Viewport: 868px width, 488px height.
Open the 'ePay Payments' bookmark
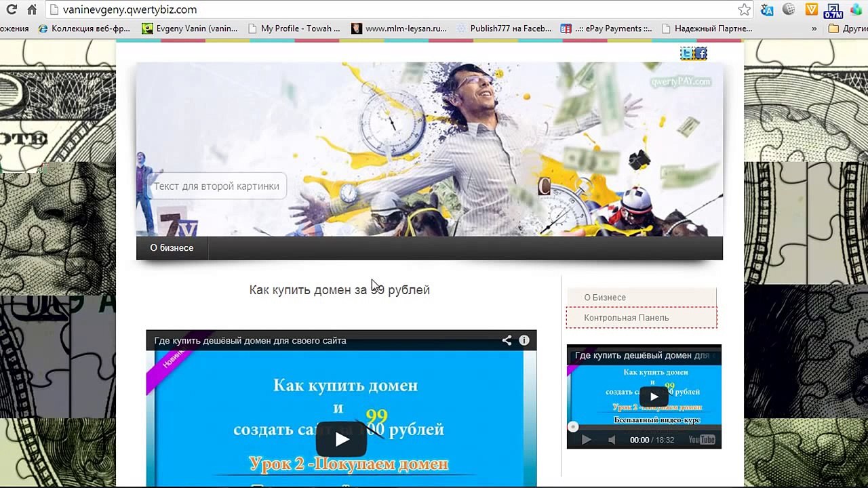pyautogui.click(x=606, y=28)
